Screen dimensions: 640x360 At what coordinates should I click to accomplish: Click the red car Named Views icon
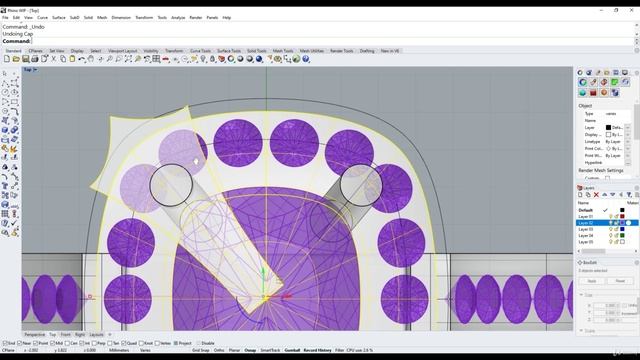[x=166, y=59]
